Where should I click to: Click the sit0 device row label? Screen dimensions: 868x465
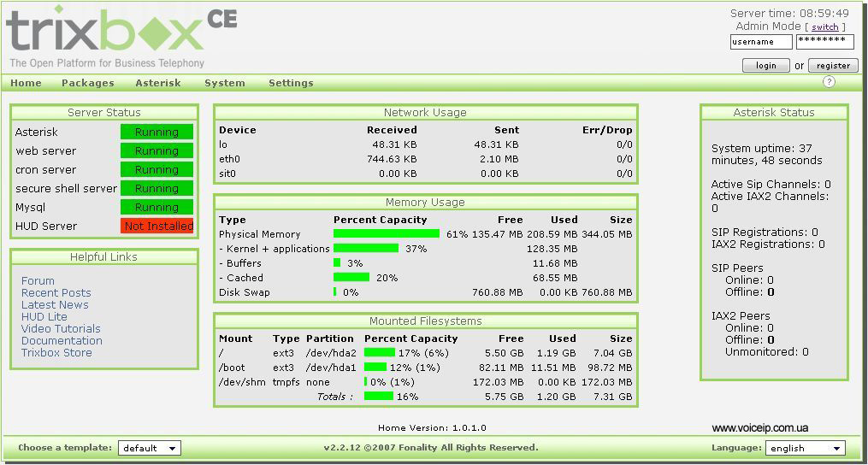(x=228, y=174)
